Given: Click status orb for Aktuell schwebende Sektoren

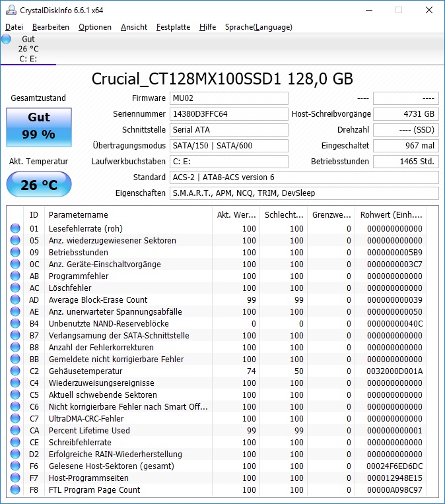Looking at the screenshot, I should coord(15,394).
